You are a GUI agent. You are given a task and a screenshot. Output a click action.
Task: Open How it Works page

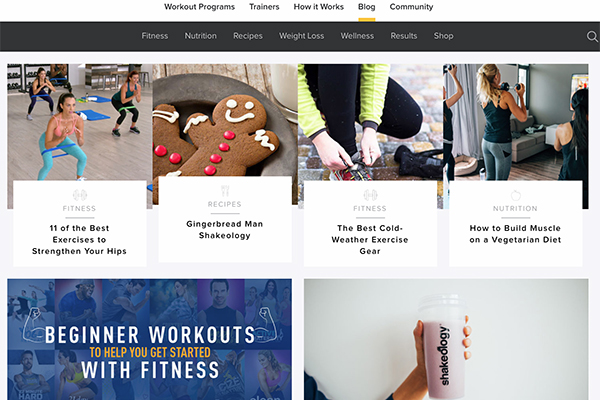click(x=318, y=7)
